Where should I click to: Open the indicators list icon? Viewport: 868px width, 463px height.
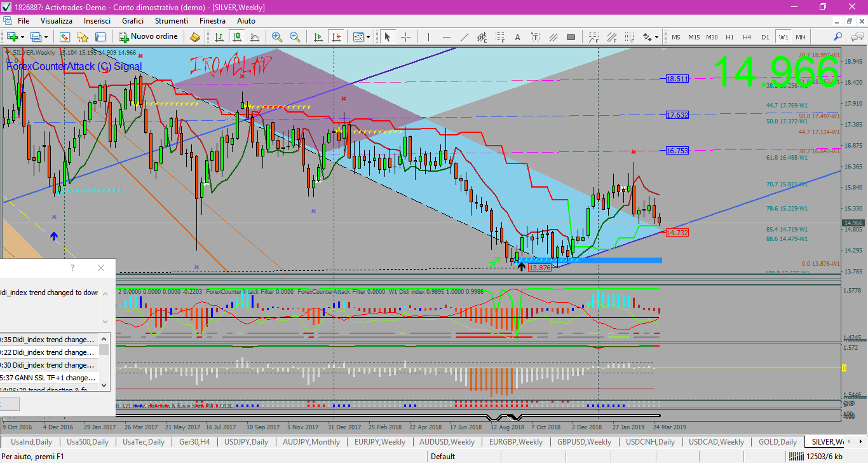(358, 37)
